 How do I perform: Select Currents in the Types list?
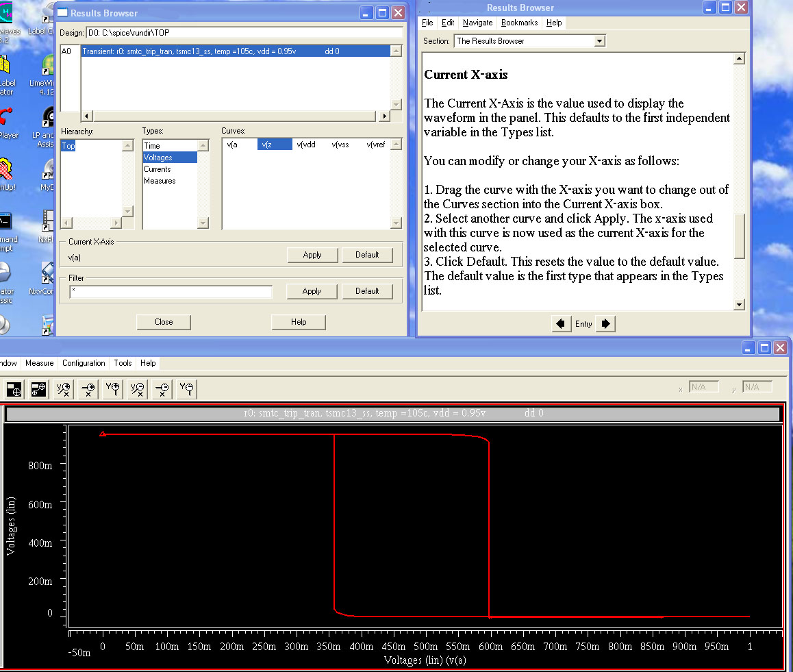(x=158, y=169)
